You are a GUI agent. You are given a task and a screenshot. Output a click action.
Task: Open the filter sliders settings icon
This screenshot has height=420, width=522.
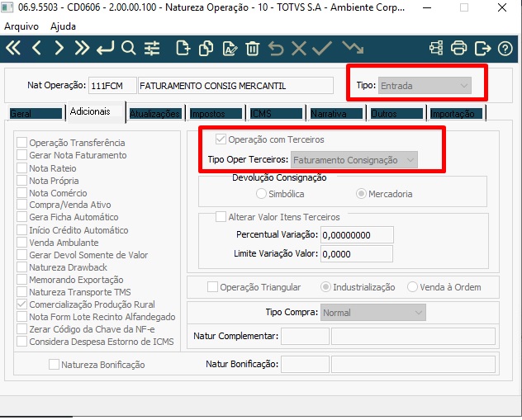click(x=152, y=48)
